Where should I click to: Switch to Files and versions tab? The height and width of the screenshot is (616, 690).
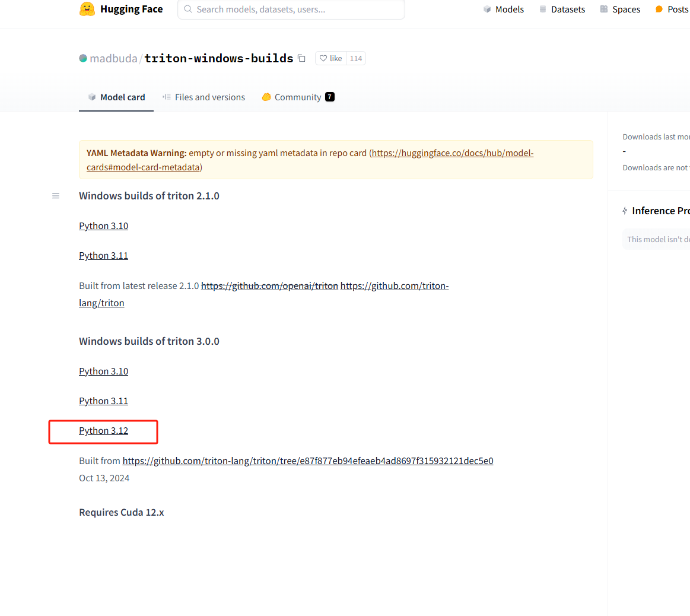203,97
